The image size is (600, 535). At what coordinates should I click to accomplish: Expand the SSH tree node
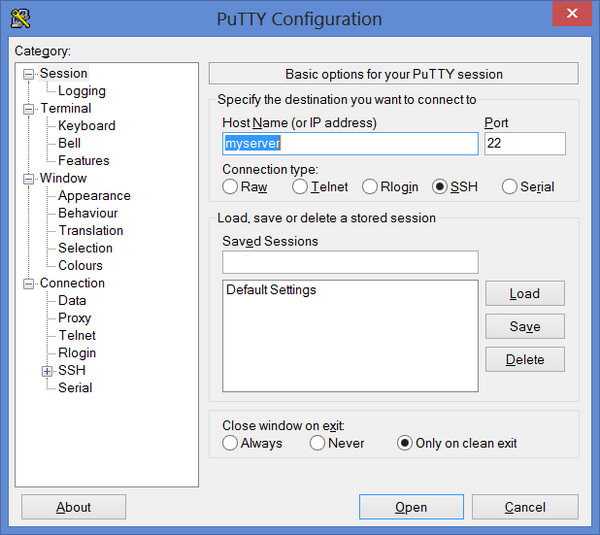pos(47,371)
